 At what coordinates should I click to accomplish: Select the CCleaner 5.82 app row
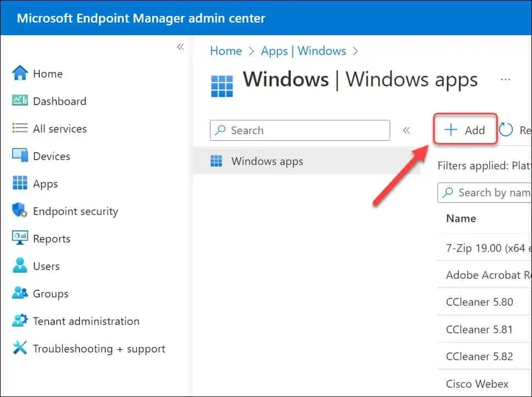point(479,356)
